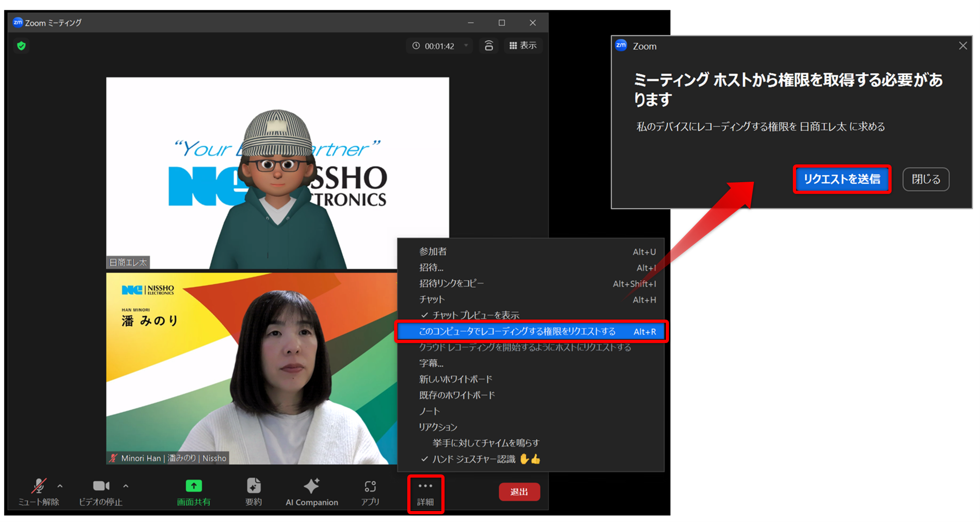Open チャット from the more menu
980x522 pixels.
531,299
